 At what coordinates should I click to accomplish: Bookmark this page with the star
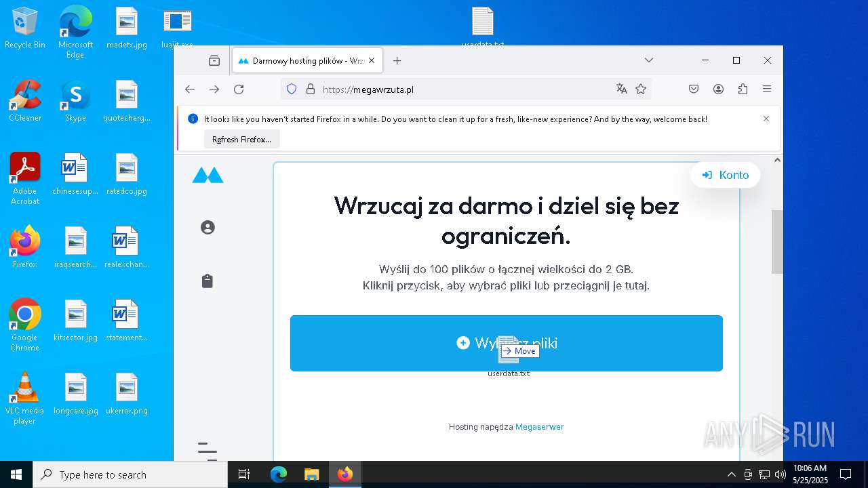coord(641,89)
